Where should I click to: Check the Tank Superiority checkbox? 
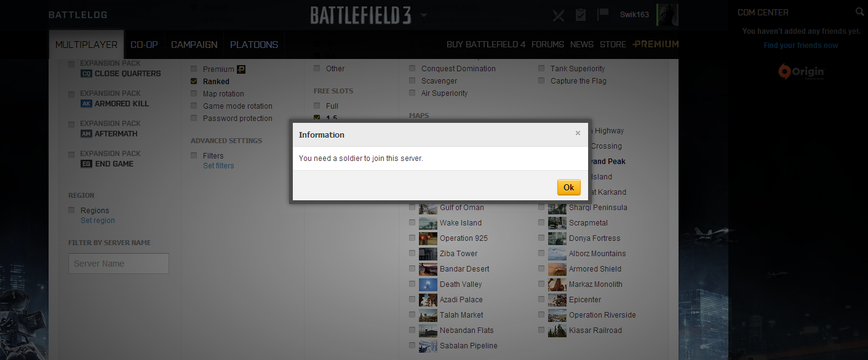click(541, 69)
